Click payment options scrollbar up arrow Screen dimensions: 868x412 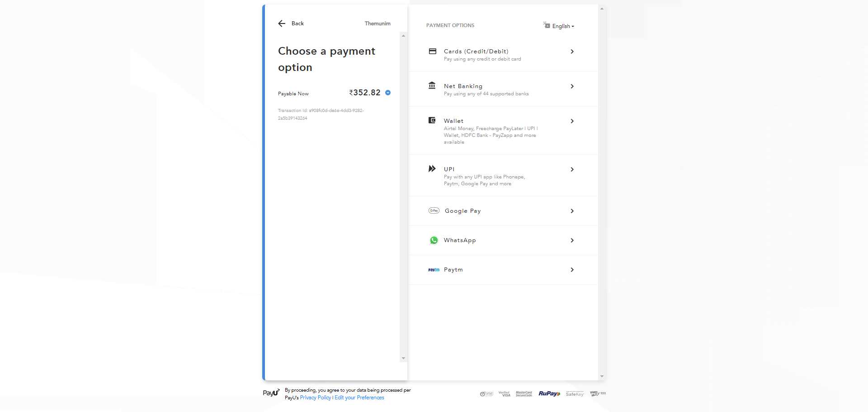(602, 9)
